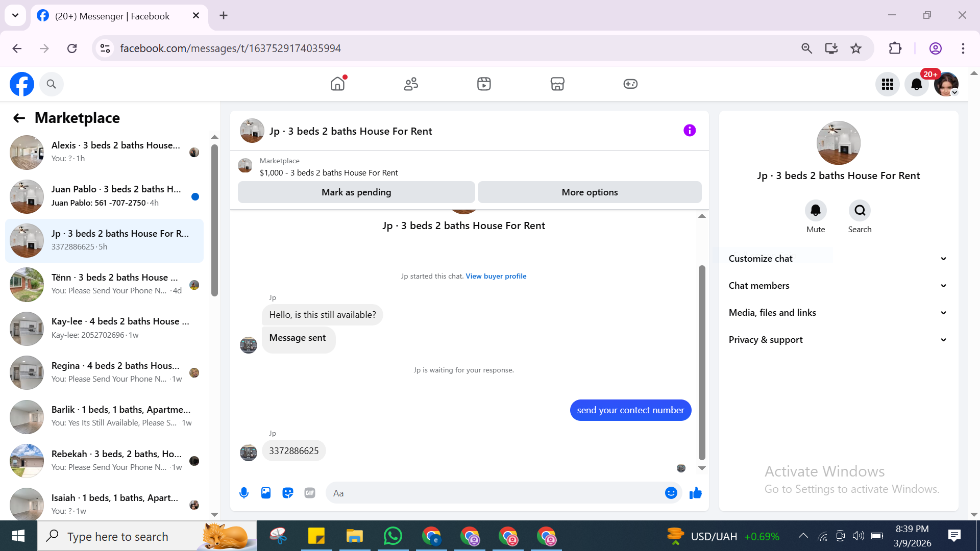Click the message thread vertical scrollbar
The image size is (980, 551).
(x=702, y=362)
